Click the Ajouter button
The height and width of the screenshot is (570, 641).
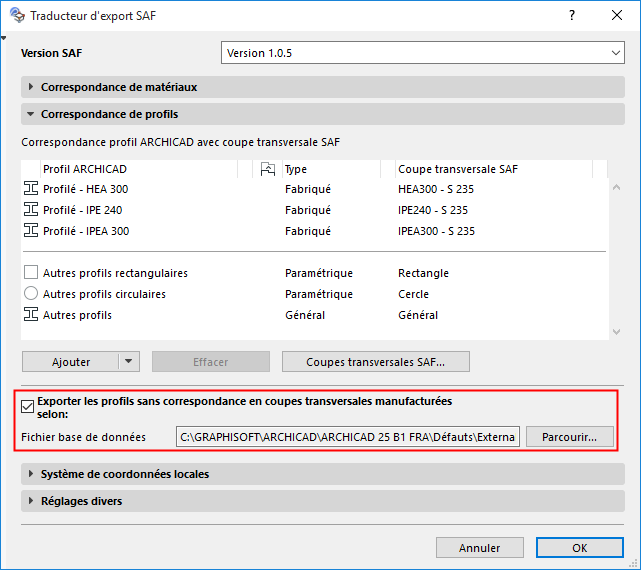point(71,361)
